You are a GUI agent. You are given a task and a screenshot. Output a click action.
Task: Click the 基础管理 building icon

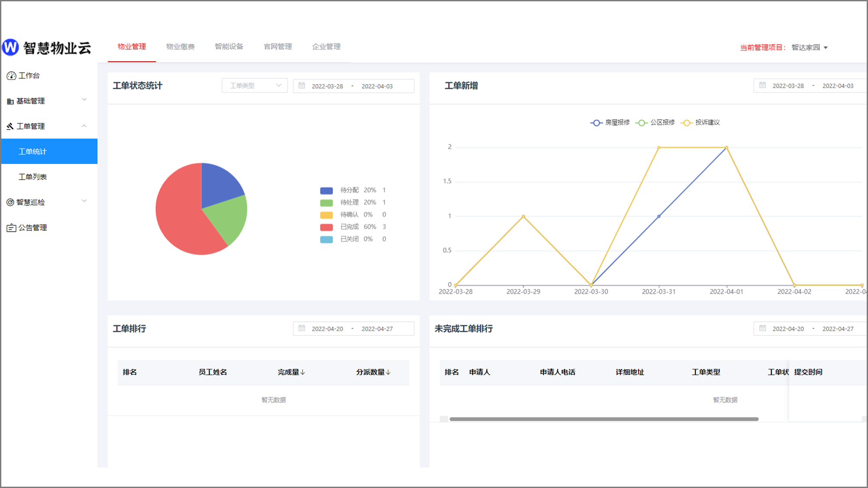tap(10, 102)
